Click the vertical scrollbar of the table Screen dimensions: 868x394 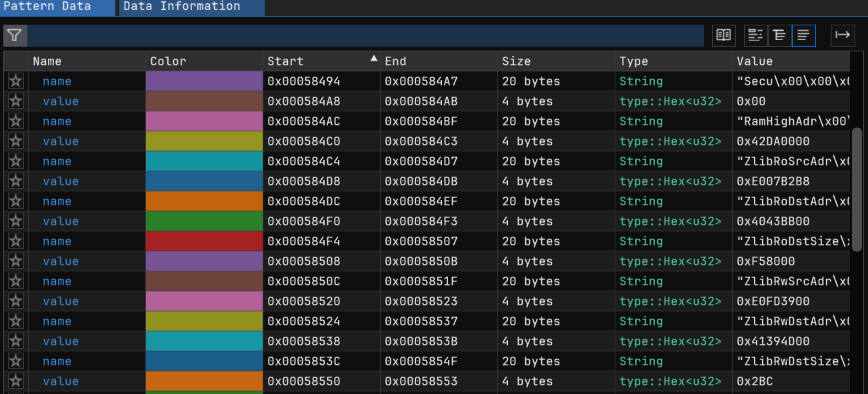[857, 187]
